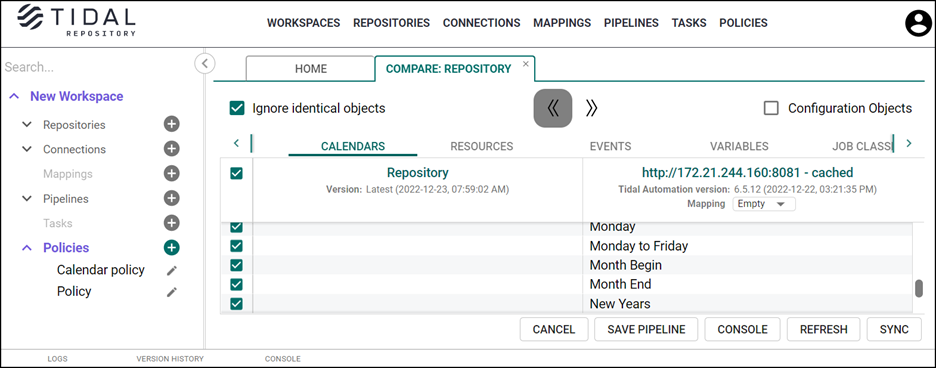Open the PIPELINES top menu
The height and width of the screenshot is (368, 936).
point(631,23)
